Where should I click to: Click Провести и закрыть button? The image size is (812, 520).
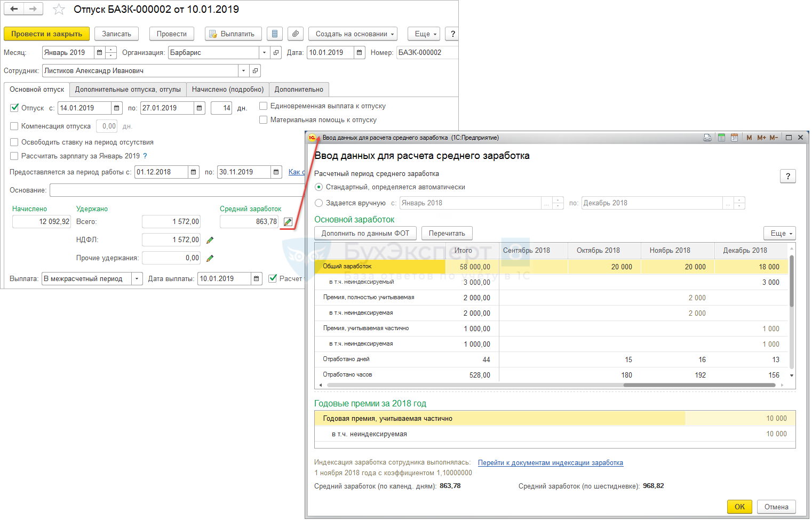[46, 34]
